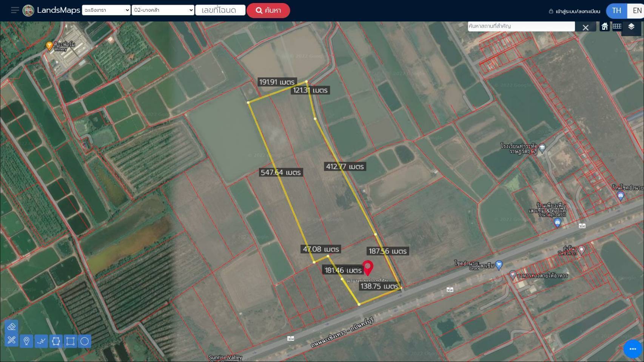644x362 pixels.
Task: Select the polygon area drawing tool
Action: point(56,341)
